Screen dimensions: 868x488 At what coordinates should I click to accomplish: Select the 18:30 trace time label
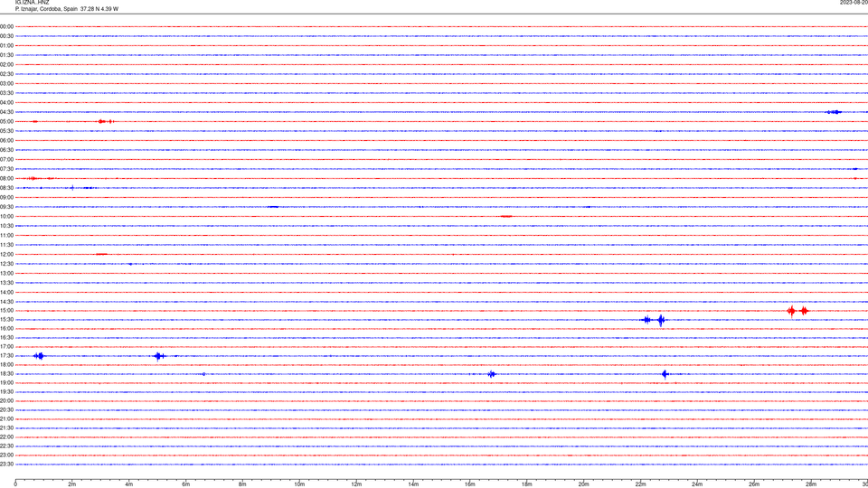point(6,374)
